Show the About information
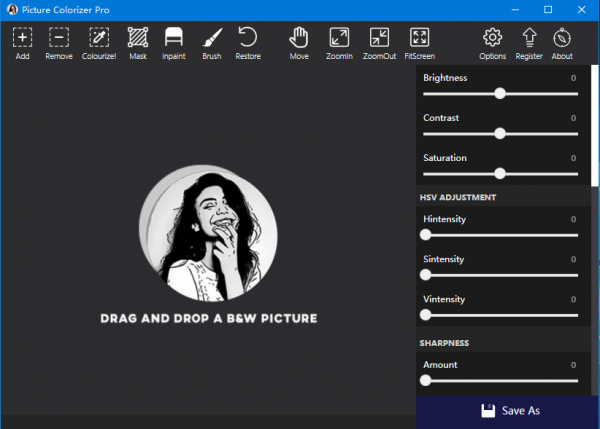Viewport: 600px width, 429px height. tap(562, 38)
